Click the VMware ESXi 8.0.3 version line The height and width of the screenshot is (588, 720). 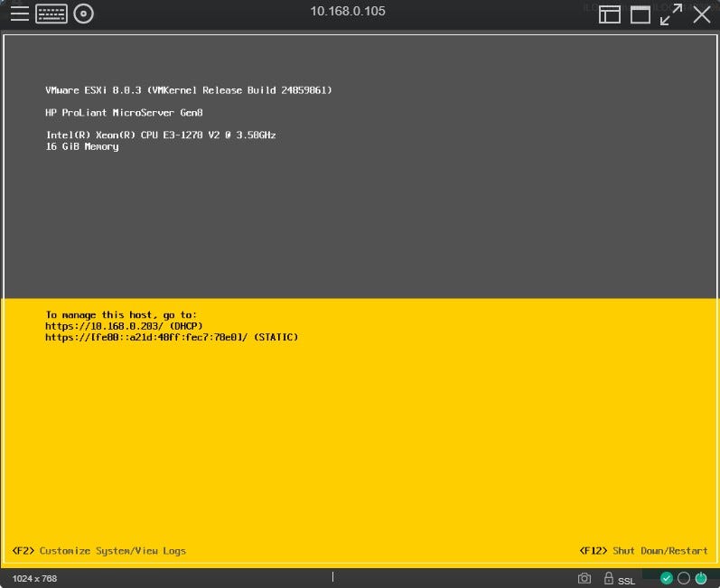click(x=188, y=90)
